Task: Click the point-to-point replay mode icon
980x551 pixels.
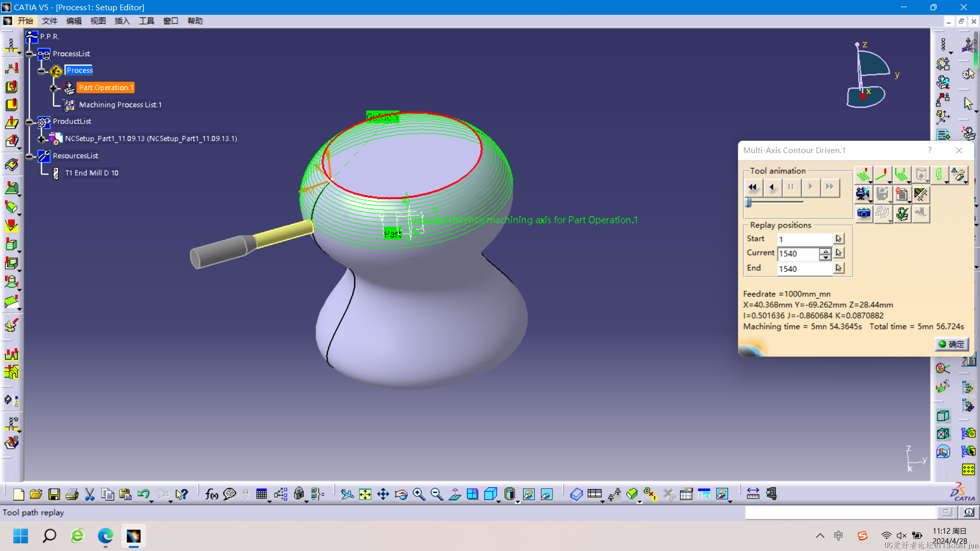Action: [x=882, y=175]
